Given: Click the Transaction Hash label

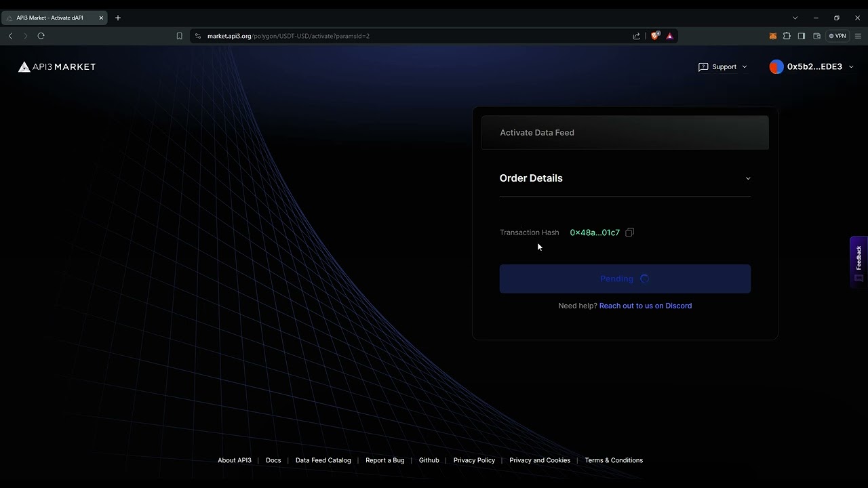Looking at the screenshot, I should [530, 232].
